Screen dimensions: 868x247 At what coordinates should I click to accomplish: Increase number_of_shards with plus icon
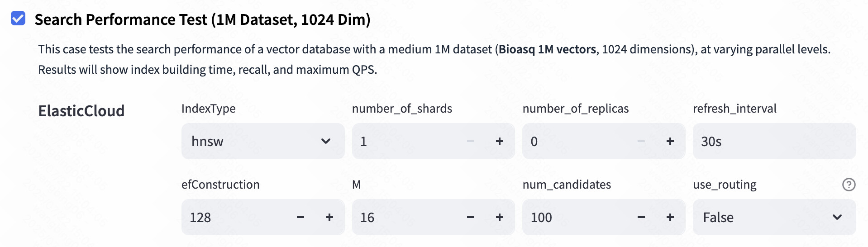[500, 141]
